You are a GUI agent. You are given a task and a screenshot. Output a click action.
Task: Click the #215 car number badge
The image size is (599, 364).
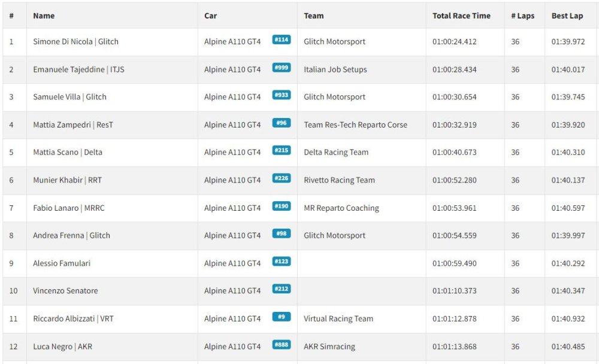pos(282,150)
